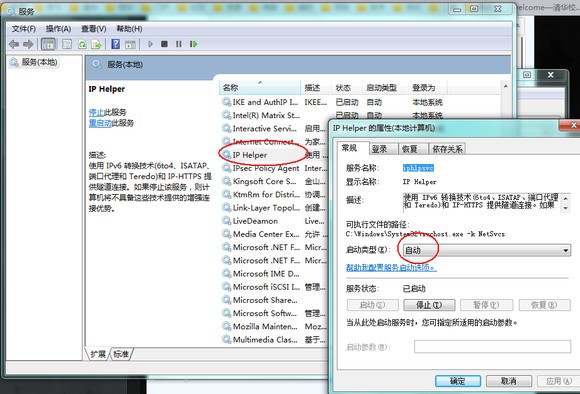
Task: Switch to the 标准 view tab
Action: (121, 354)
